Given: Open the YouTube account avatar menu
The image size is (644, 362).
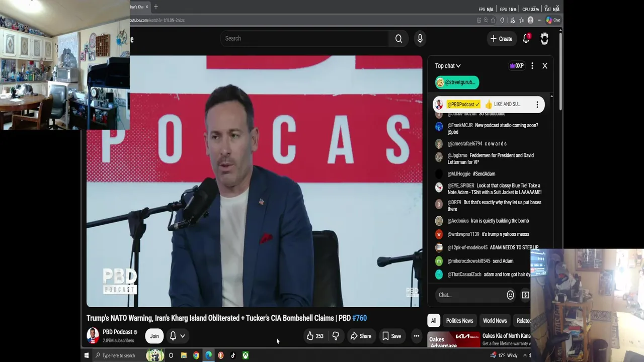Looking at the screenshot, I should [x=544, y=38].
